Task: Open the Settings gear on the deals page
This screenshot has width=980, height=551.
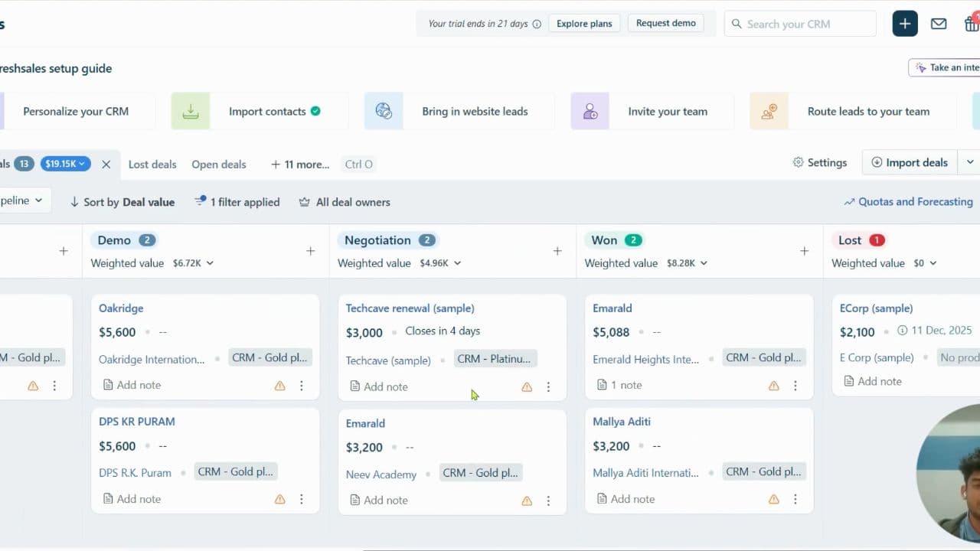Action: point(820,162)
